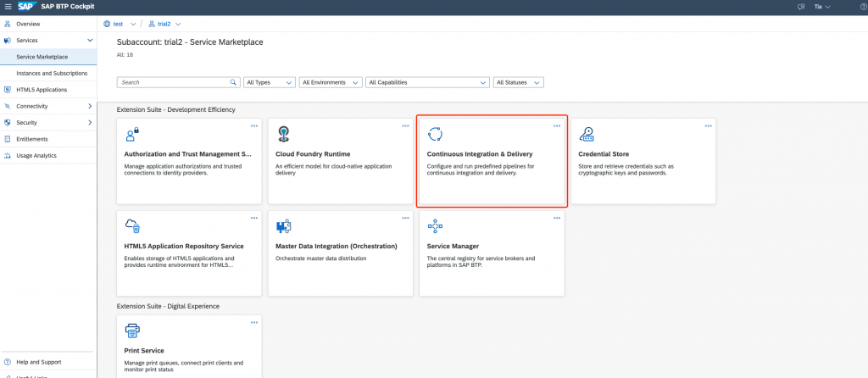Open the All Types dropdown
Viewport: 868px width, 378px height.
pos(270,82)
